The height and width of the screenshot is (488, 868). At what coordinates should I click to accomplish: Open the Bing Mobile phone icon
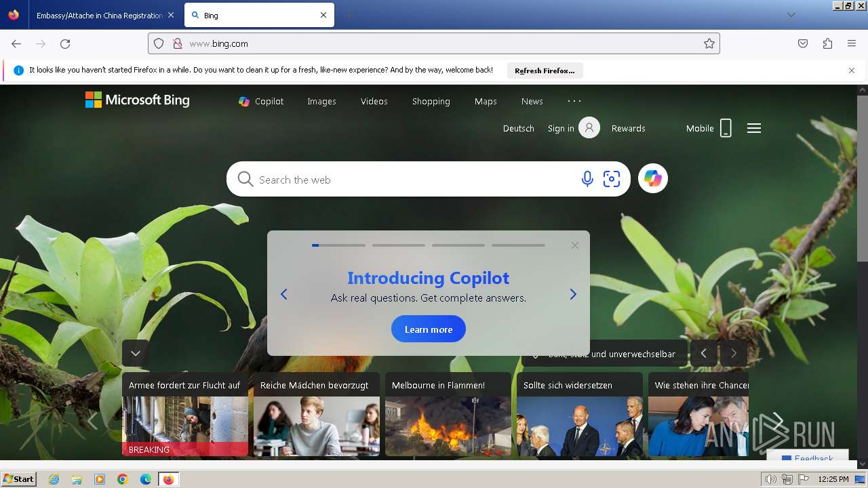726,127
